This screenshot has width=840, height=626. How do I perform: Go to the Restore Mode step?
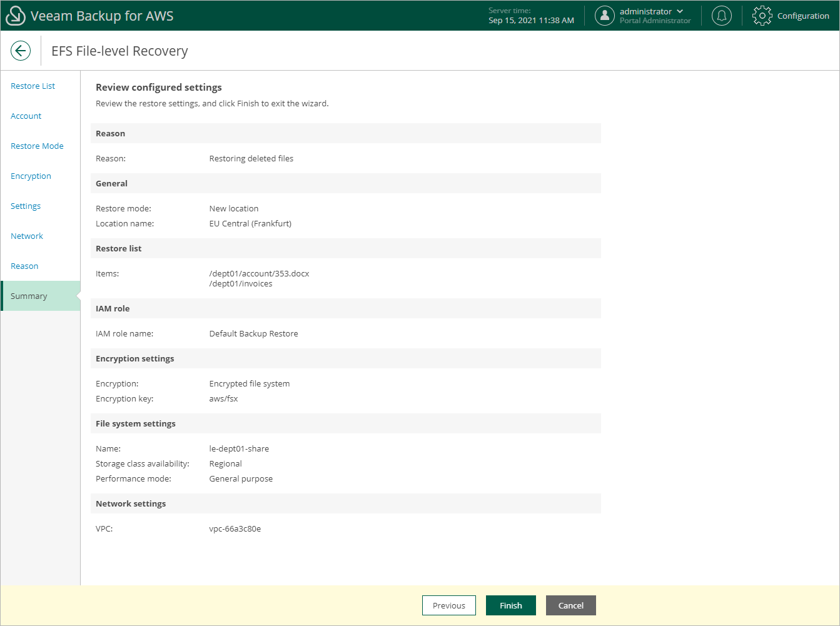37,146
